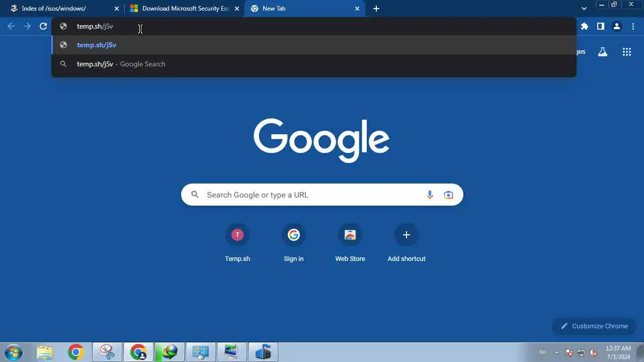
Task: Close the Index of /isos/windows/ tab
Action: click(117, 9)
